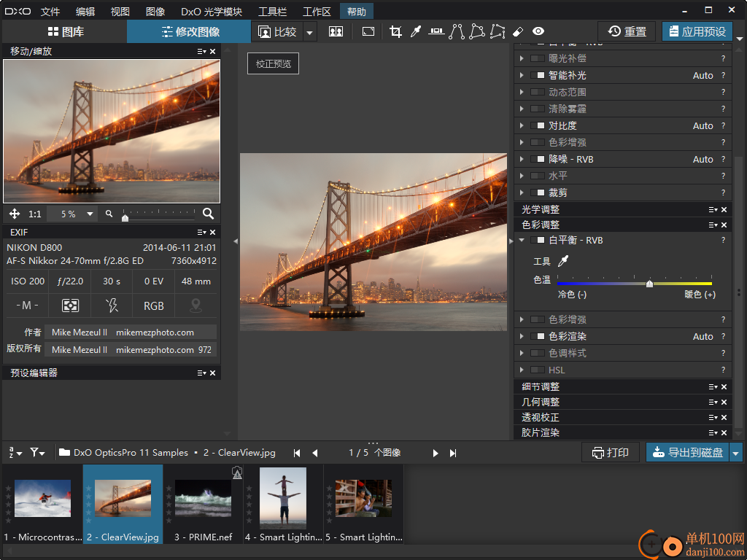Click the small magnifier zoom-out icon
The height and width of the screenshot is (560, 747).
[109, 214]
